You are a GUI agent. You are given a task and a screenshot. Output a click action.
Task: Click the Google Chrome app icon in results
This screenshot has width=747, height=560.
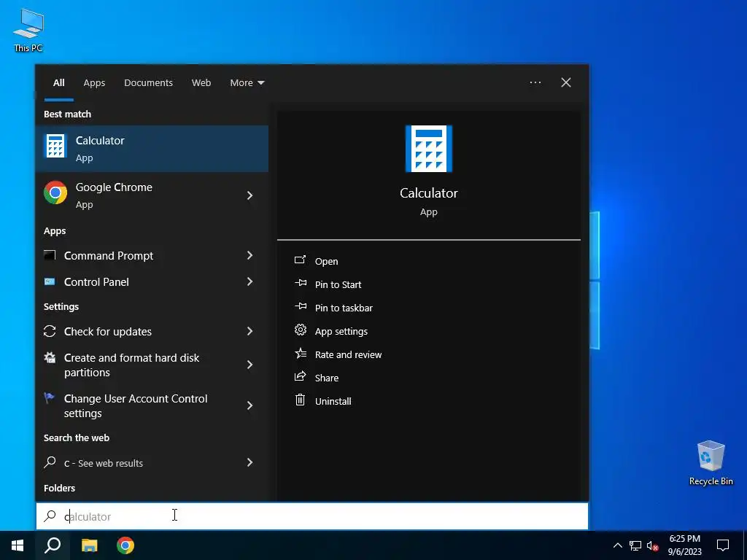coord(55,192)
